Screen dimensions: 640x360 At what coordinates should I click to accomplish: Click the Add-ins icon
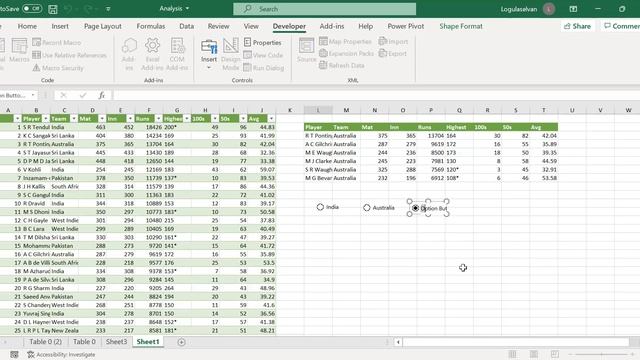tap(129, 54)
